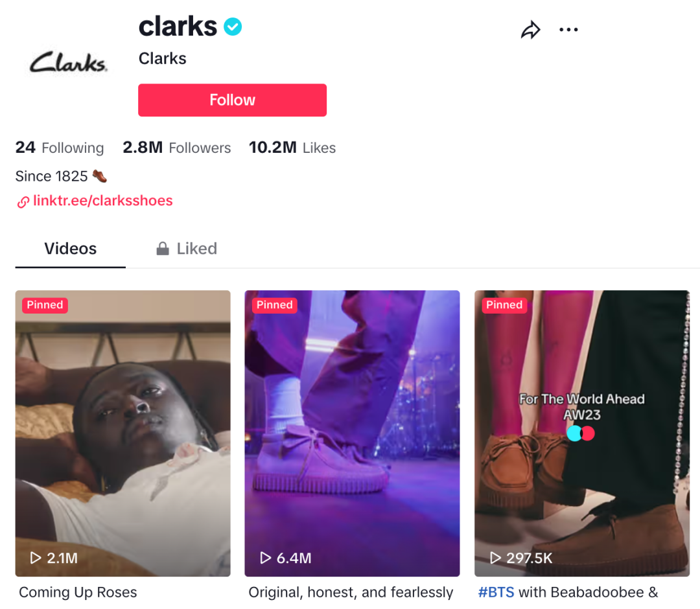
Task: Click play icon on 297.5K video
Action: (x=495, y=558)
